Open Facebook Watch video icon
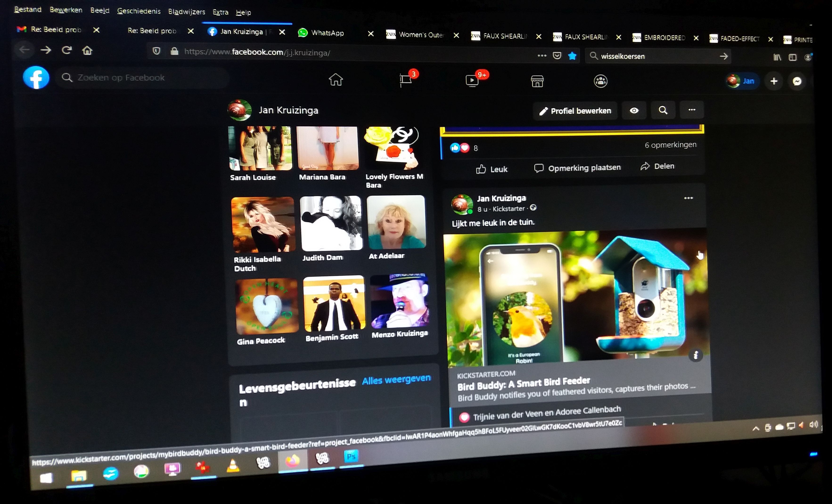This screenshot has height=504, width=832. coord(472,81)
